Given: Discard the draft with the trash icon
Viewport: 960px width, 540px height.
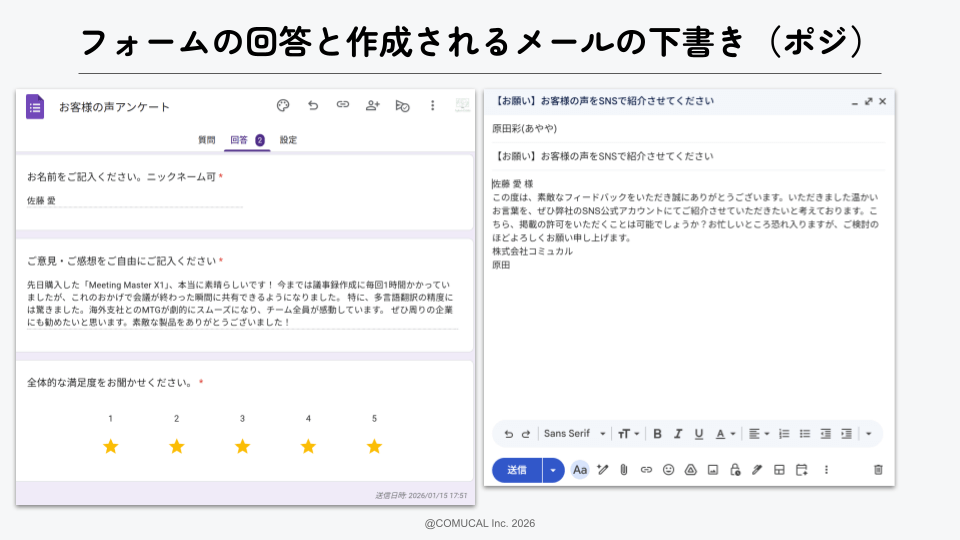Looking at the screenshot, I should [878, 469].
